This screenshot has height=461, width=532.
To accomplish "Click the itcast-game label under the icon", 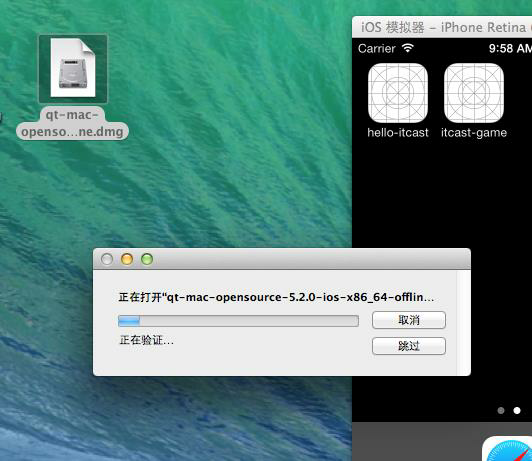I will [x=474, y=132].
